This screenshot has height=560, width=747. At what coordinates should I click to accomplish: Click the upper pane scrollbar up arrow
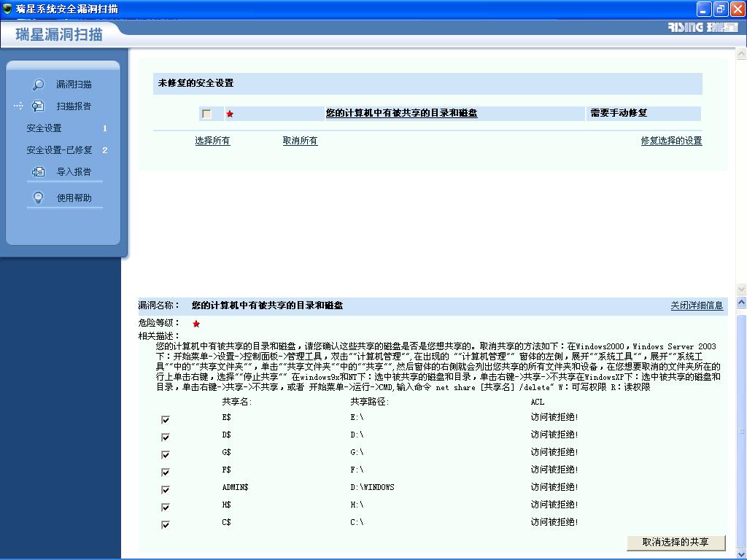741,54
